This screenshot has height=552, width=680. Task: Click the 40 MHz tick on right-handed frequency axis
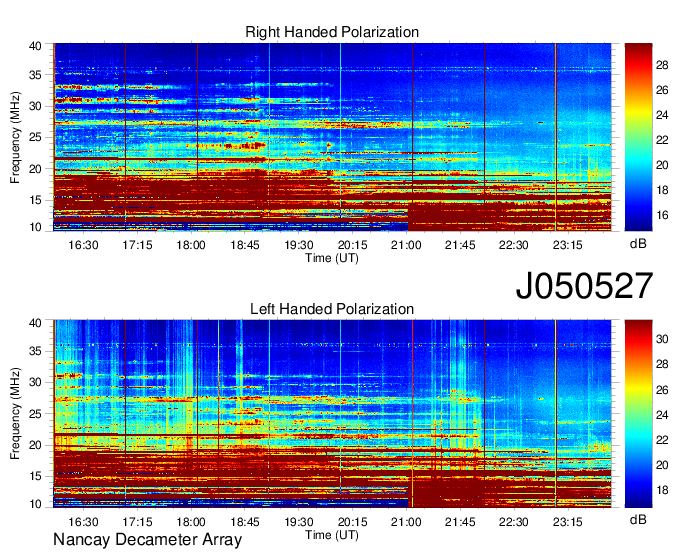pos(35,46)
